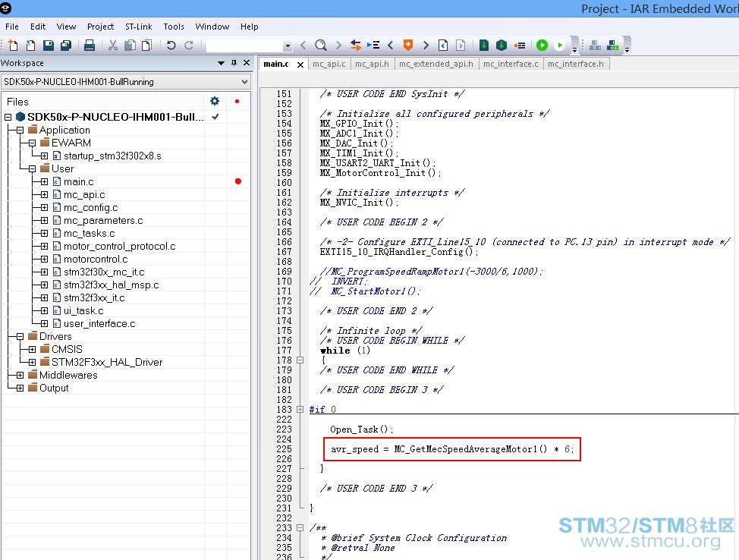The height and width of the screenshot is (560, 739).
Task: Click the Go To line icon
Action: 373,46
